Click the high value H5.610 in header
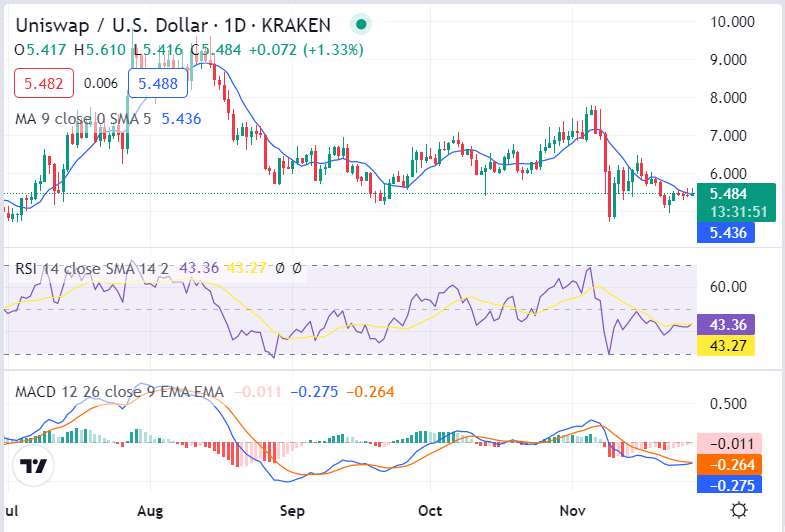The width and height of the screenshot is (785, 532). 100,50
